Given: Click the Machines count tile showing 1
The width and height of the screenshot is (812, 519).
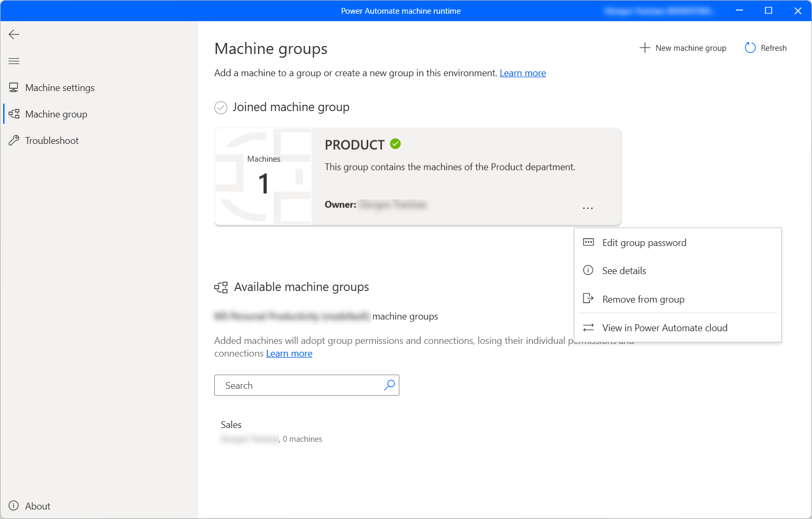Looking at the screenshot, I should (263, 176).
